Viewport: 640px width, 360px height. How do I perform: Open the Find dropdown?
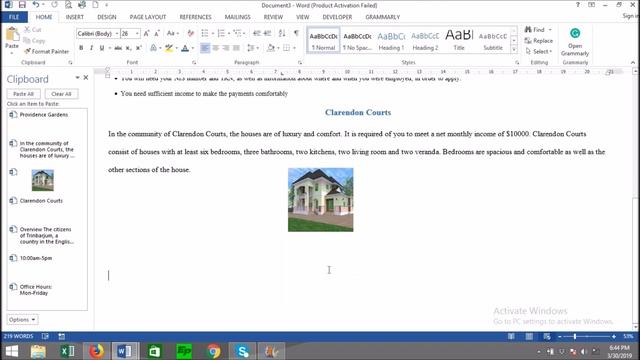(x=550, y=30)
